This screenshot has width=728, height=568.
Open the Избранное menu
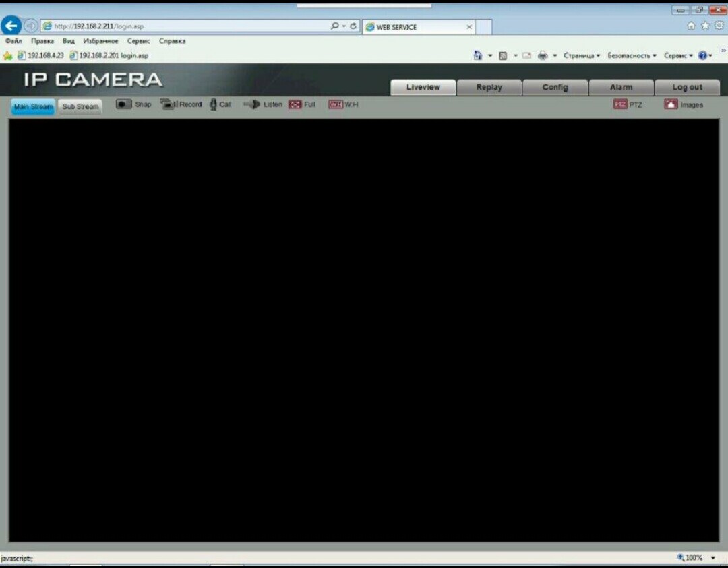(x=100, y=41)
